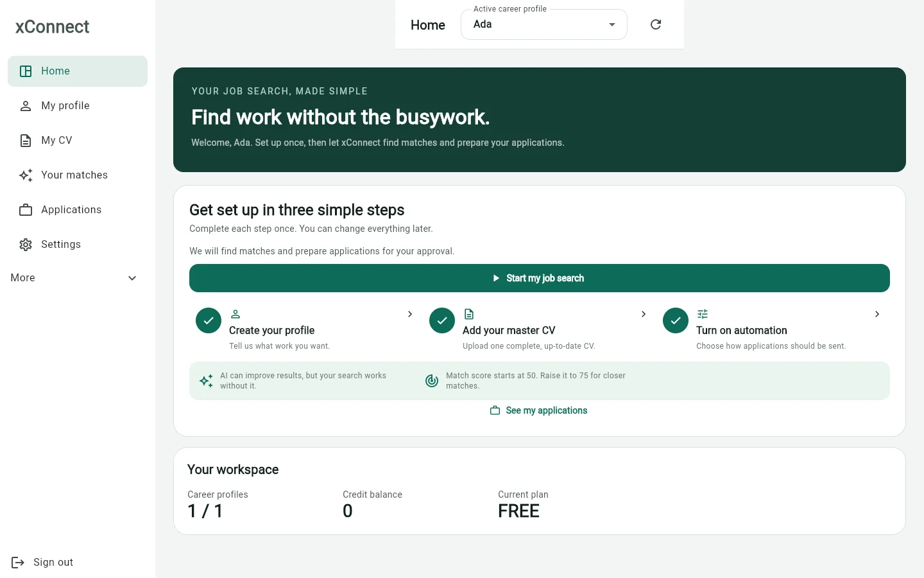Click the Home page title in header

[428, 25]
